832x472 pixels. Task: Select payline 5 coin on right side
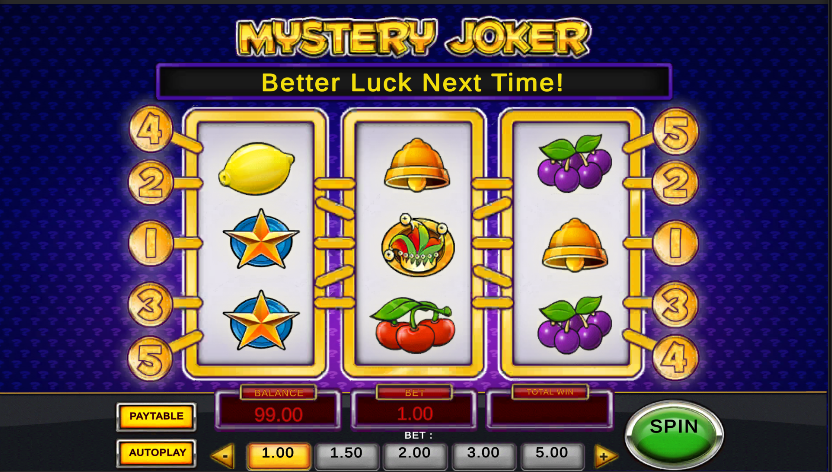point(675,130)
